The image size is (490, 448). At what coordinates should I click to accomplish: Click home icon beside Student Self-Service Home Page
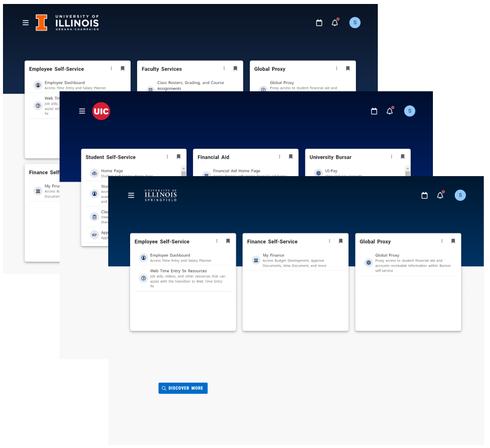(94, 173)
